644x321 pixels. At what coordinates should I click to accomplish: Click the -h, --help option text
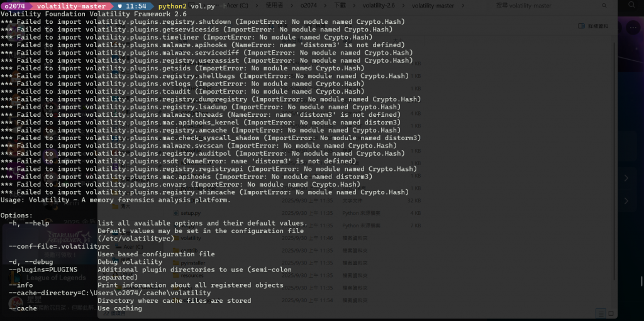pos(29,223)
